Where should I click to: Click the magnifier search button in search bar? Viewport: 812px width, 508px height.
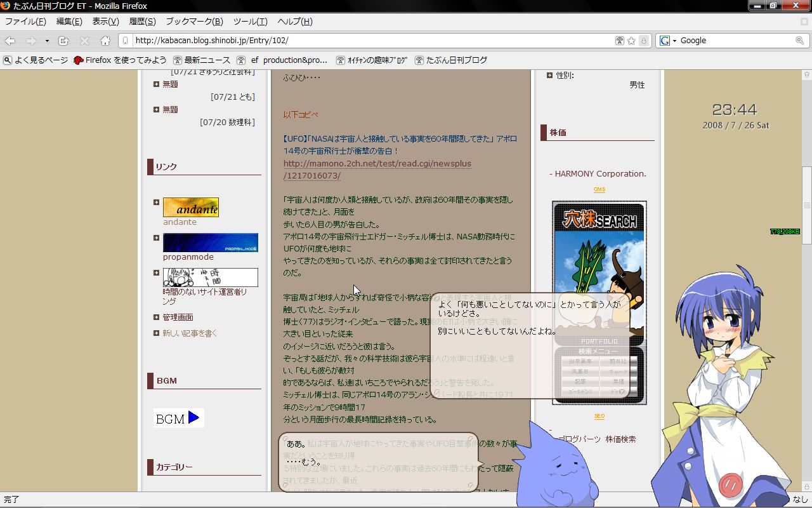pyautogui.click(x=800, y=41)
